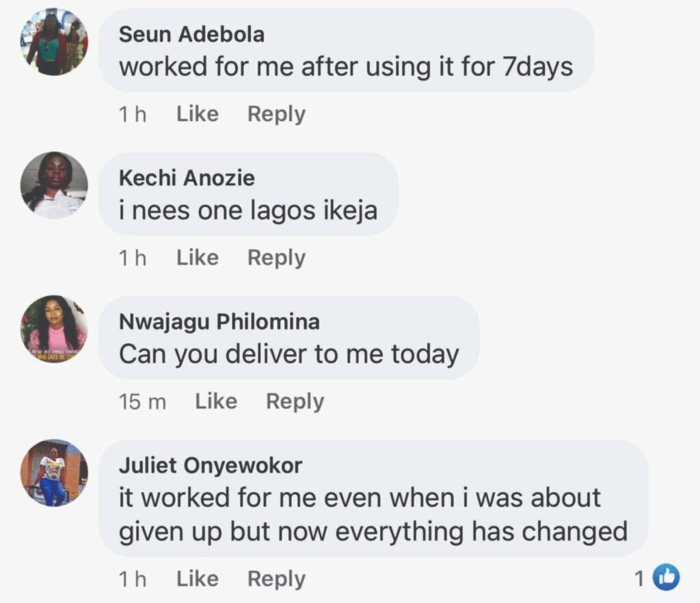Open Kechi Anozie's profile picture
The height and width of the screenshot is (603, 700).
(x=54, y=185)
